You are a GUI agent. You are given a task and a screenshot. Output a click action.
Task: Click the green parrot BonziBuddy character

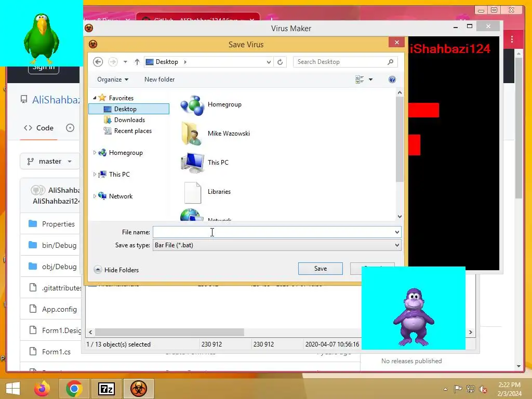coord(42,38)
